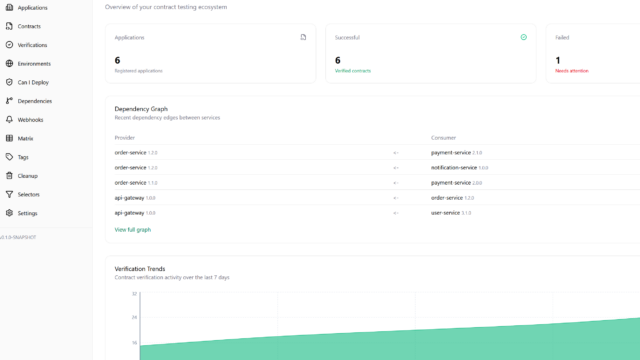Click the Consumer column header
This screenshot has height=360, width=640.
(443, 138)
